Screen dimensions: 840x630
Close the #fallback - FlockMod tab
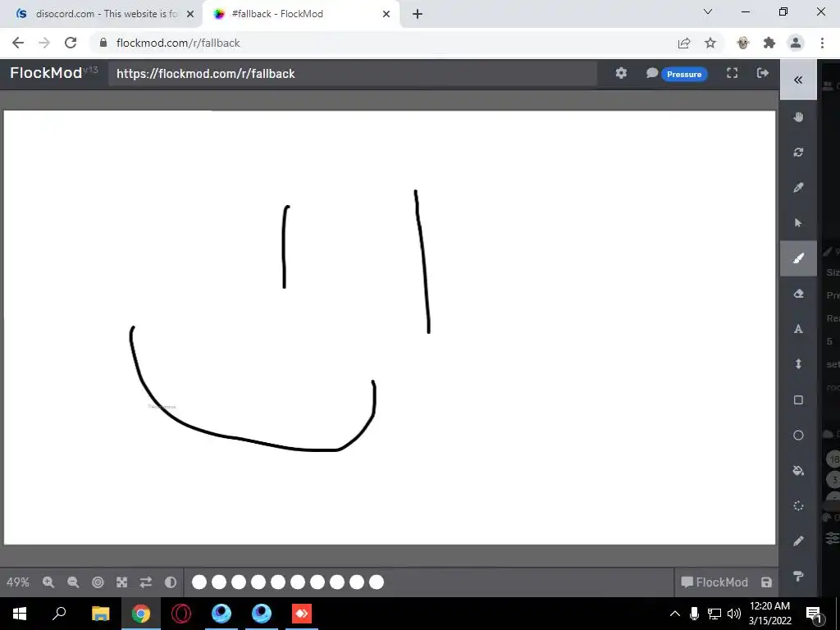pyautogui.click(x=386, y=14)
